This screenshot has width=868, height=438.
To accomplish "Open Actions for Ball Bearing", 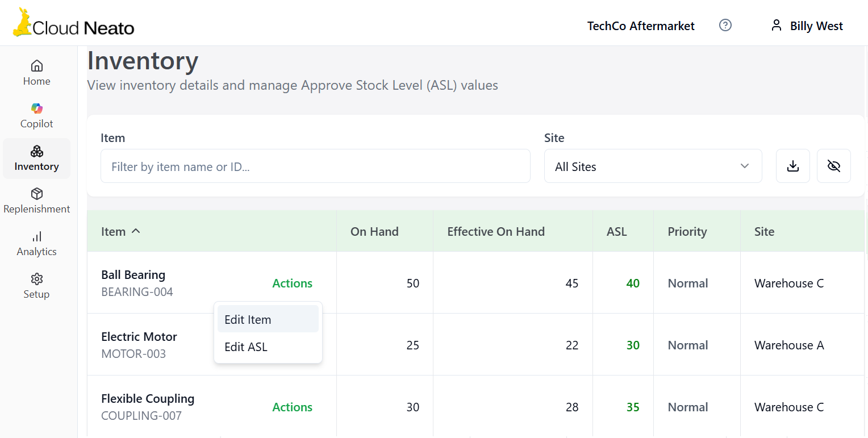I will 293,283.
